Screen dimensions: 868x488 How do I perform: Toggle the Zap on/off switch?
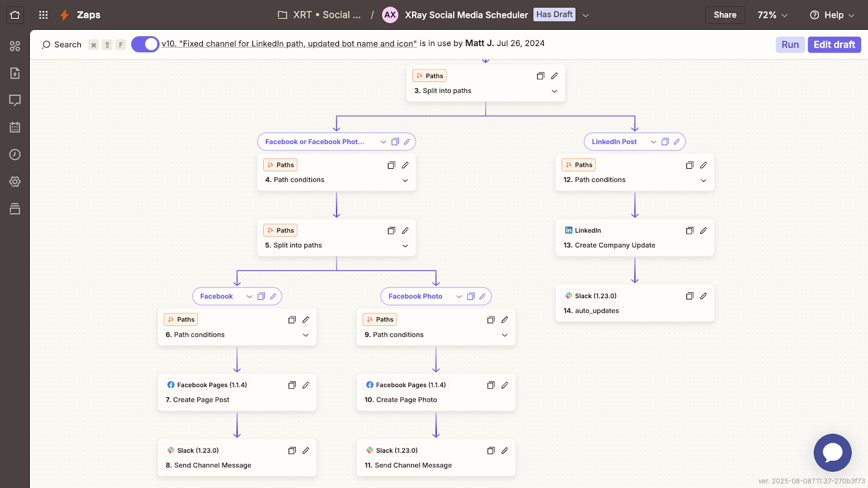[145, 44]
